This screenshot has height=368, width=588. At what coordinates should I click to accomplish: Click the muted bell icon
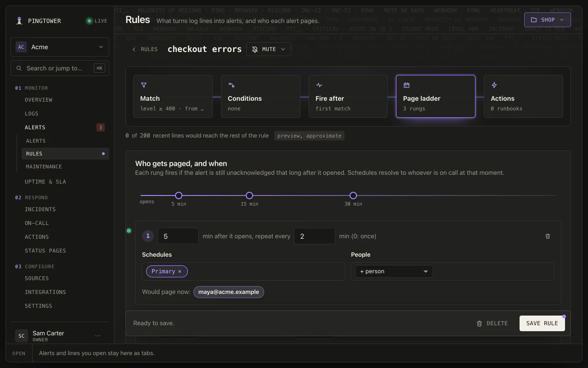pyautogui.click(x=255, y=49)
